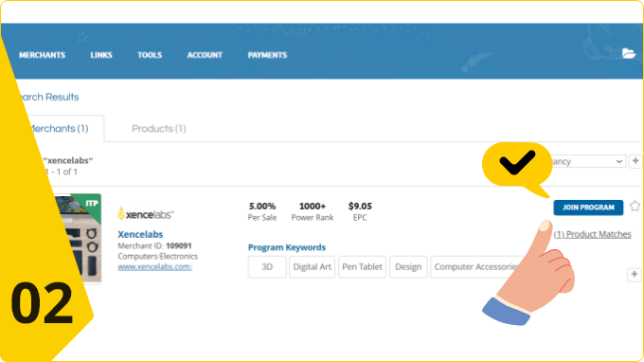Click the Program Keywords heading

point(287,247)
